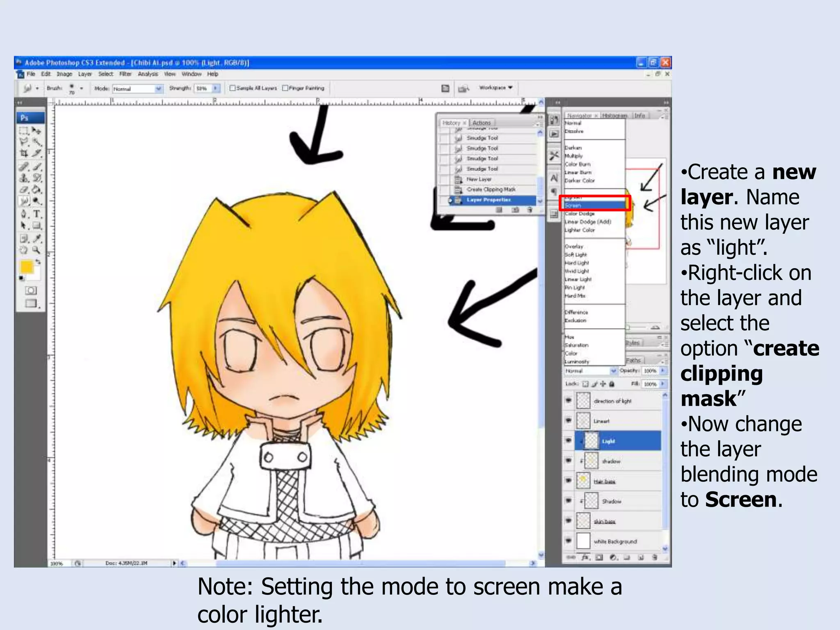Image resolution: width=840 pixels, height=630 pixels.
Task: Select the Crop tool
Action: pos(24,153)
